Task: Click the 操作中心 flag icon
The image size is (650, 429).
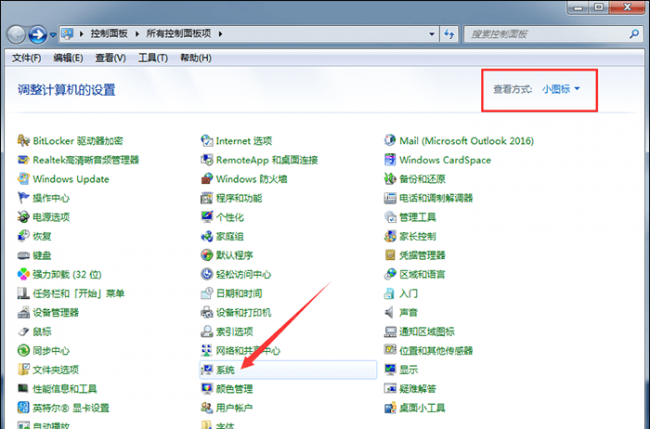Action: pyautogui.click(x=23, y=198)
